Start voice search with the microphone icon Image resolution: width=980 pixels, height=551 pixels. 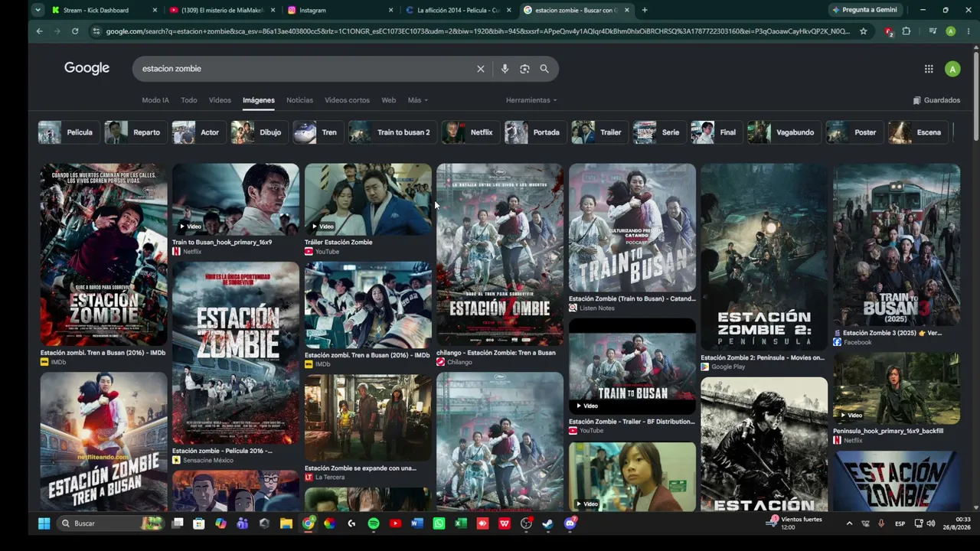505,69
